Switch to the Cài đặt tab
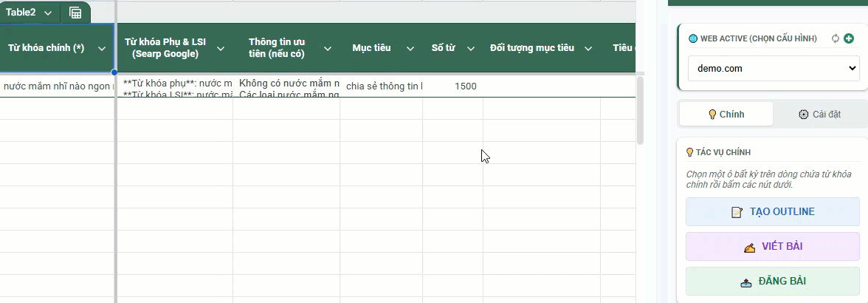This screenshot has width=868, height=303. click(x=819, y=115)
